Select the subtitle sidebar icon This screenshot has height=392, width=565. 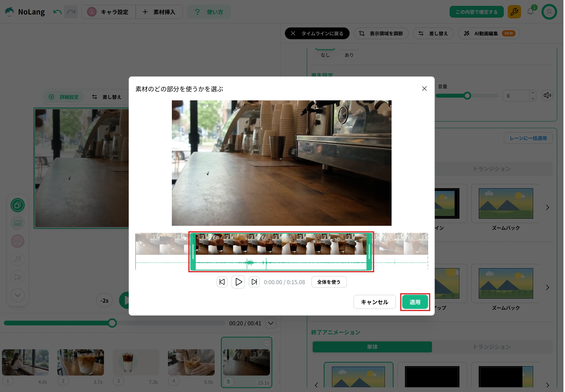click(x=18, y=223)
